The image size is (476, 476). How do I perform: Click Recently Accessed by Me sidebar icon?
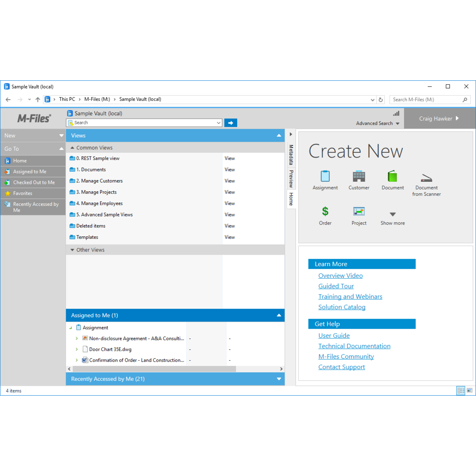(7, 204)
